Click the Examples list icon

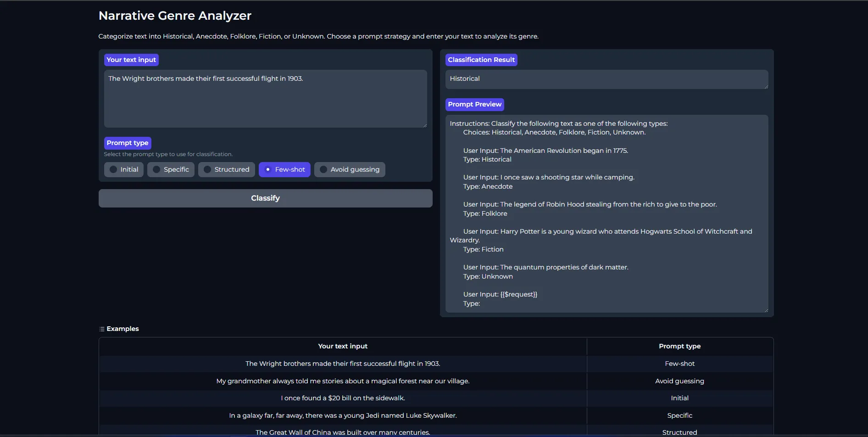(x=102, y=329)
